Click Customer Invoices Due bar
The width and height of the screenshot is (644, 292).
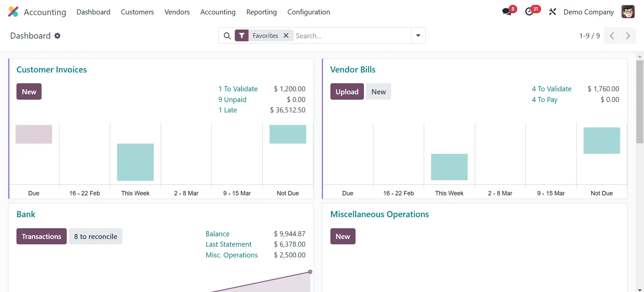pos(34,134)
